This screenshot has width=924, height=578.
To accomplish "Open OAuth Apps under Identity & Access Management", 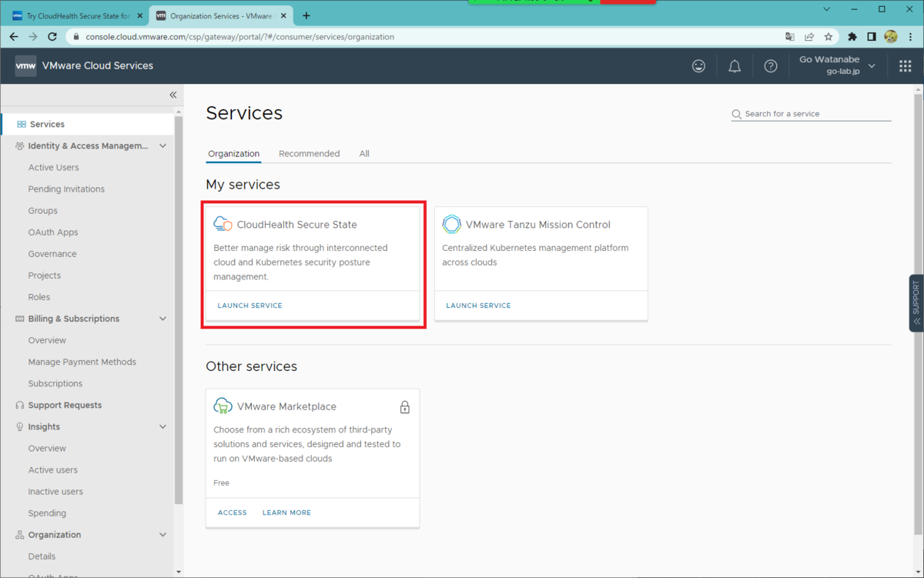I will (53, 232).
